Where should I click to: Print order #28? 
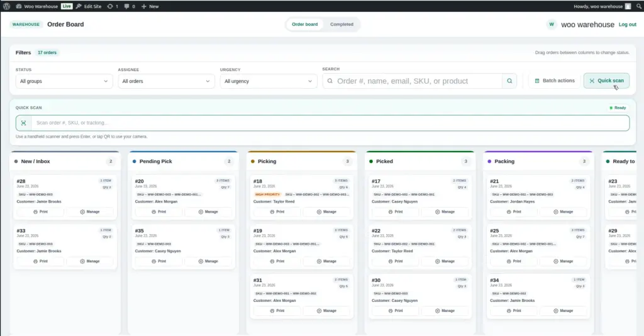coord(40,211)
